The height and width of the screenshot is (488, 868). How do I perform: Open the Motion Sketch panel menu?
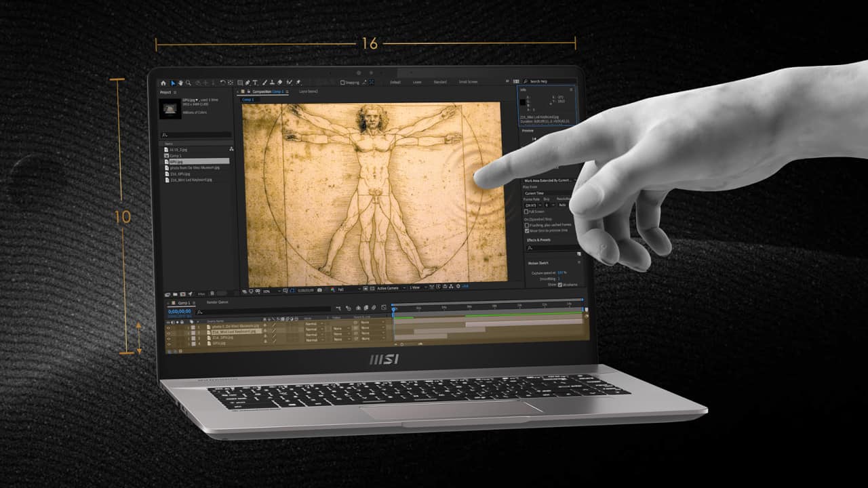[579, 262]
